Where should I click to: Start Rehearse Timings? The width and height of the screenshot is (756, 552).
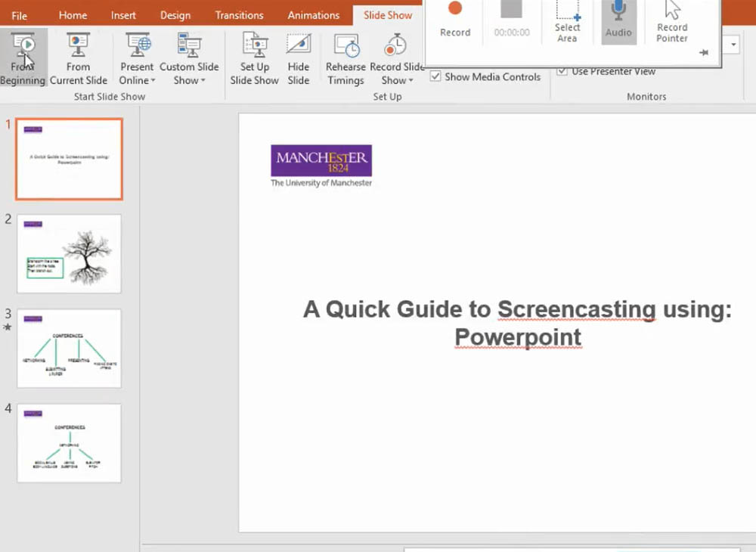tap(345, 58)
